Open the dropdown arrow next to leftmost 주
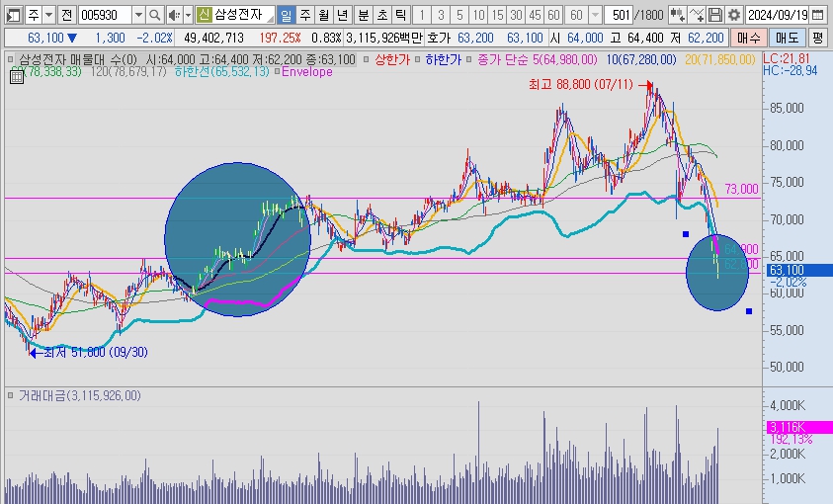The image size is (833, 504). (x=48, y=15)
